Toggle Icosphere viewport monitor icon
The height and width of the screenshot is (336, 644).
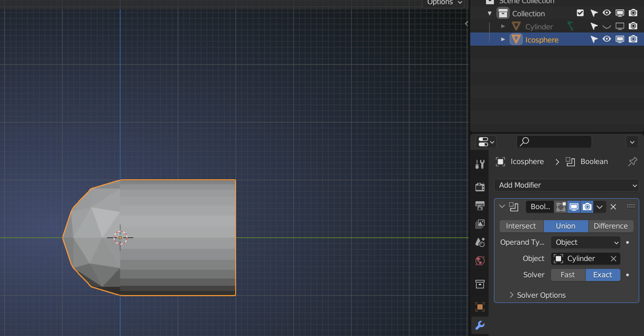pyautogui.click(x=620, y=39)
